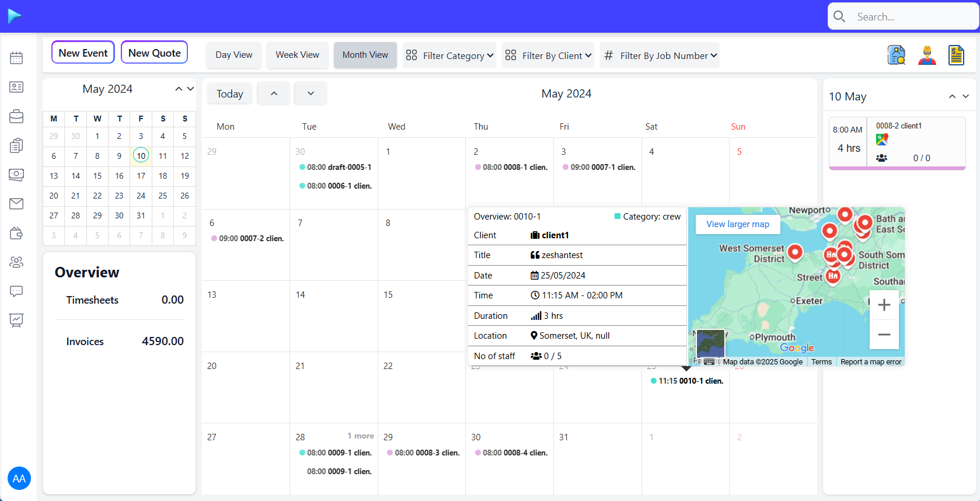Open the reports chart icon in sidebar
This screenshot has height=501, width=980.
point(16,321)
